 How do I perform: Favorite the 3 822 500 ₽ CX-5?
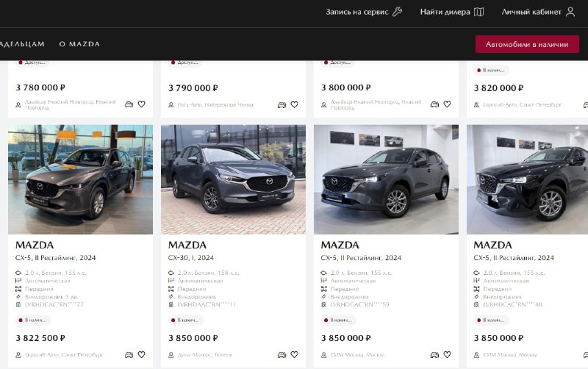141,355
